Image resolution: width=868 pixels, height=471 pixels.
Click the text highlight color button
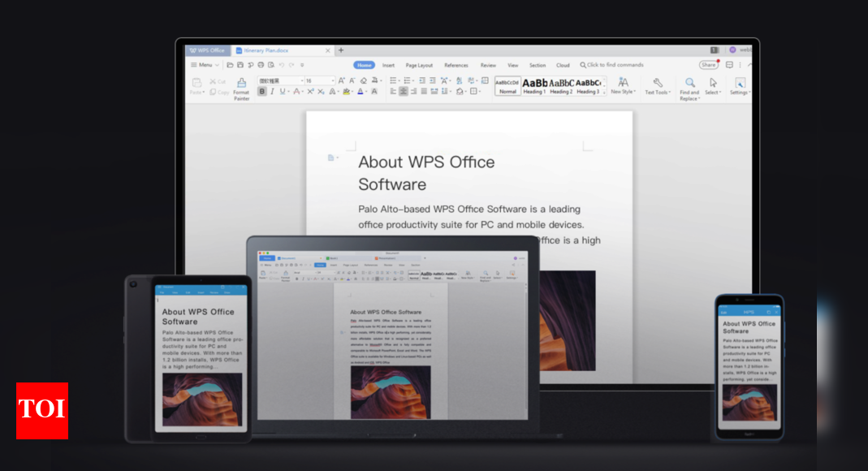(x=347, y=92)
